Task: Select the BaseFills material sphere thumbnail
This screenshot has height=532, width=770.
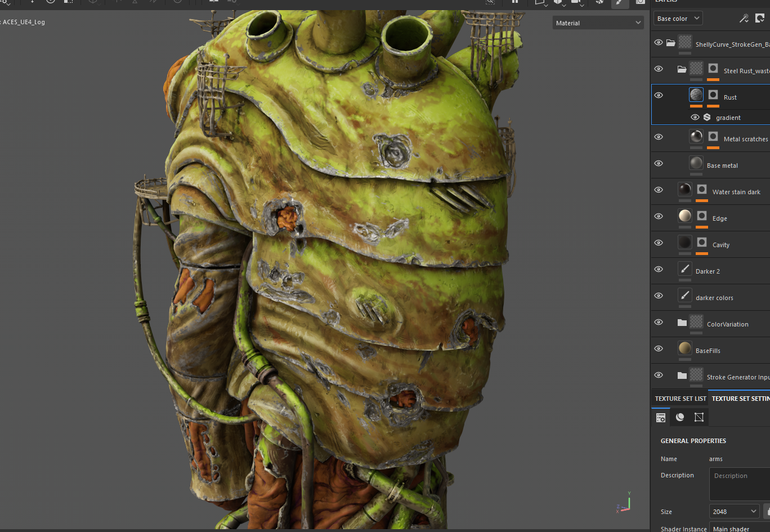Action: click(685, 348)
